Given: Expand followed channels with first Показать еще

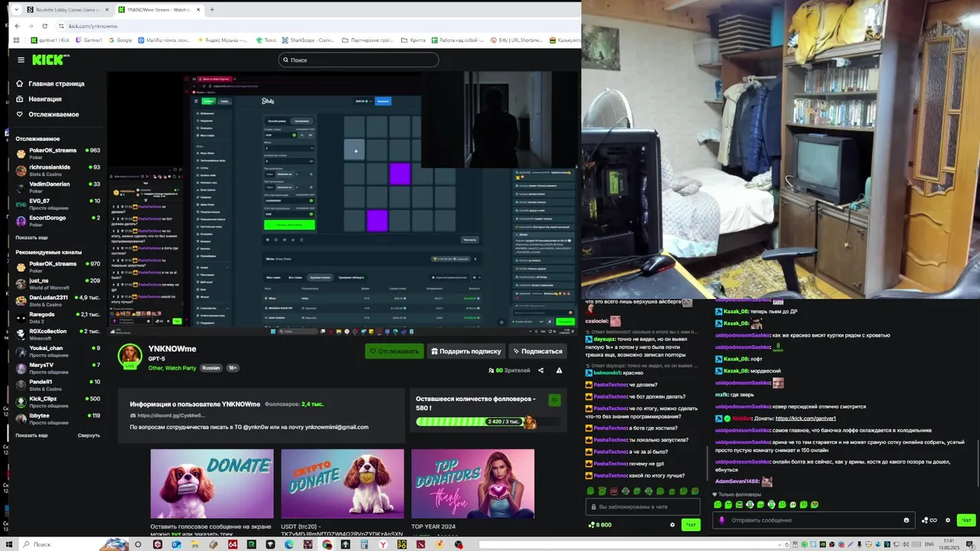Looking at the screenshot, I should [31, 237].
